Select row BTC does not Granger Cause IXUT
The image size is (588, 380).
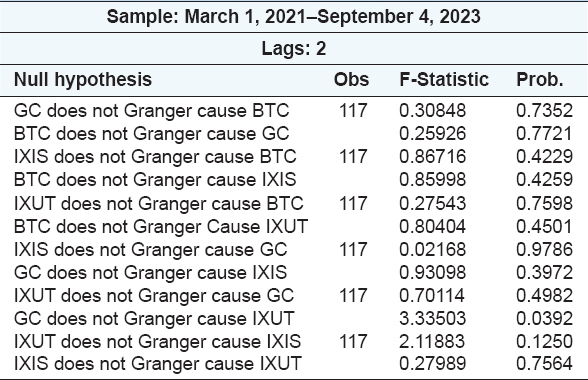click(x=294, y=227)
